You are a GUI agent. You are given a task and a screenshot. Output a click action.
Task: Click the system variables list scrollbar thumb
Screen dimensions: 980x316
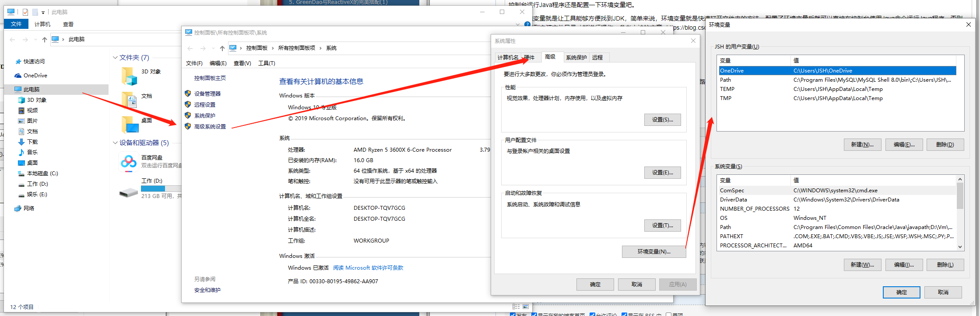click(x=960, y=196)
